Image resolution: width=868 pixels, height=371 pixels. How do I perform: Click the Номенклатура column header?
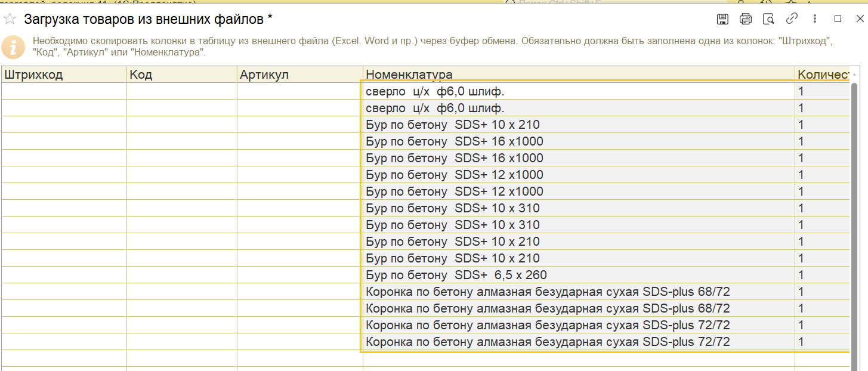579,75
